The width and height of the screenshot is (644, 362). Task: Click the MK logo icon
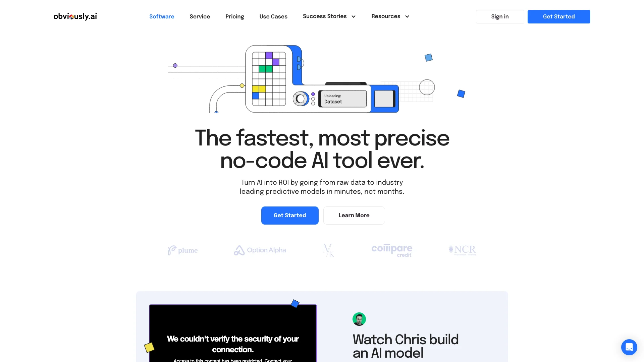pos(329,250)
